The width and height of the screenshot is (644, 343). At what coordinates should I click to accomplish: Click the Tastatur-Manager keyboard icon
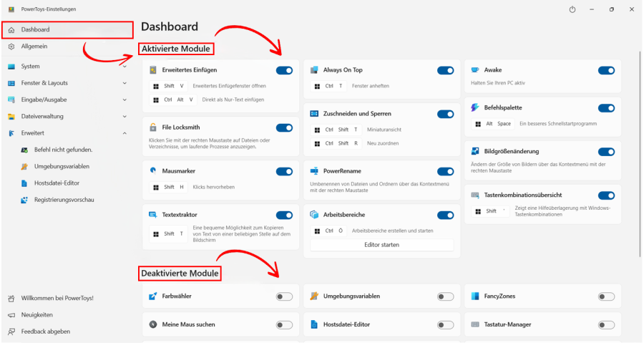point(475,324)
